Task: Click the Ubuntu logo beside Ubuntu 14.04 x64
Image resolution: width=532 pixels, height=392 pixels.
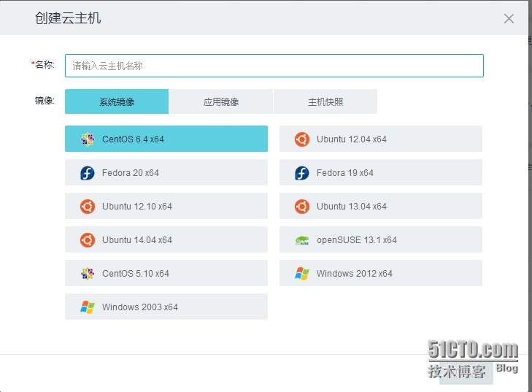Action: pyautogui.click(x=87, y=240)
